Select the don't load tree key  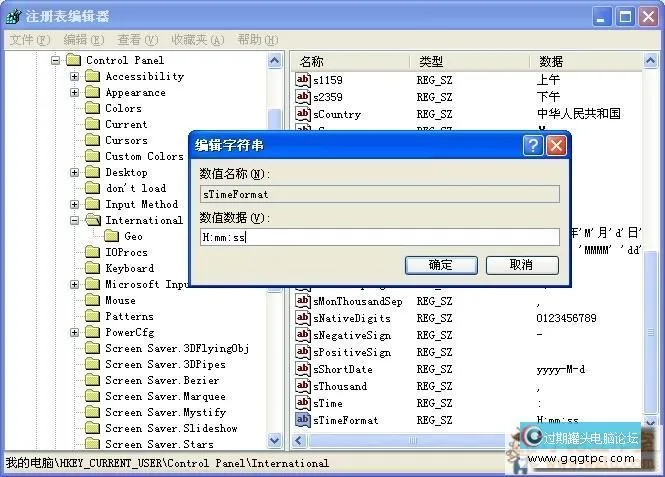tap(136, 188)
